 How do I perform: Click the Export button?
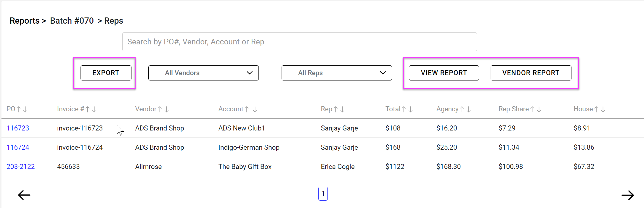(x=106, y=73)
